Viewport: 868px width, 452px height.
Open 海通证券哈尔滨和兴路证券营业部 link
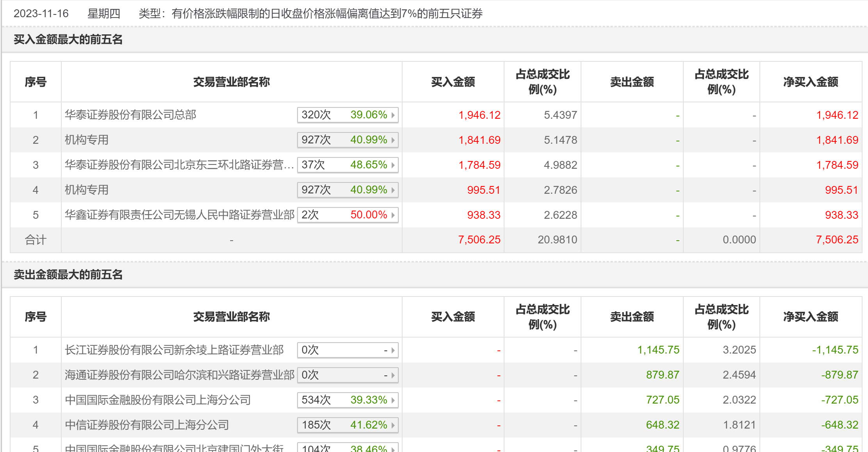(179, 375)
